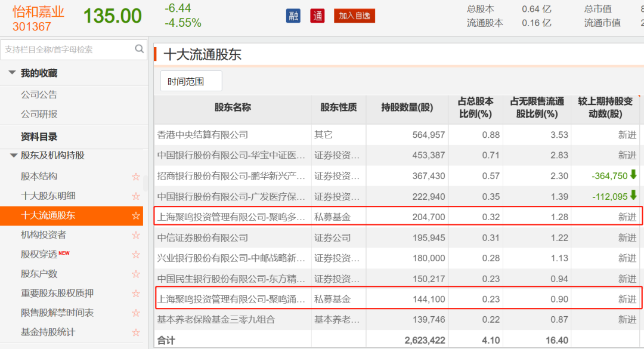Select shareholder 中国民生银行-东方精 row name
The height and width of the screenshot is (349, 644).
pos(231,279)
